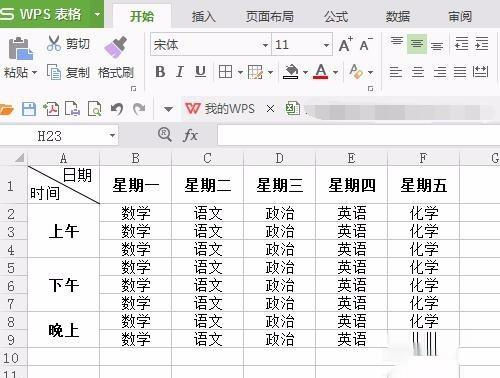Image resolution: width=500 pixels, height=378 pixels.
Task: Export to PDF icon
Action: 51,109
